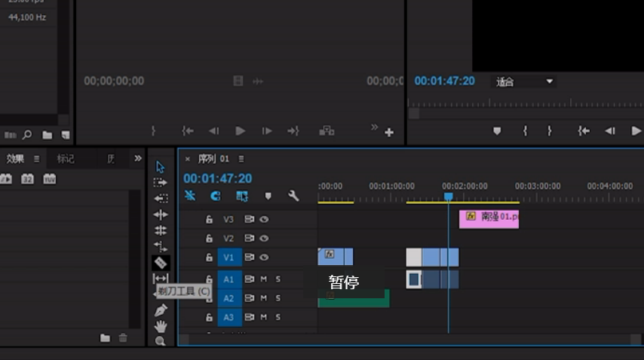Screen dimensions: 644x360
Task: Select the Hand tool
Action: pos(160,326)
